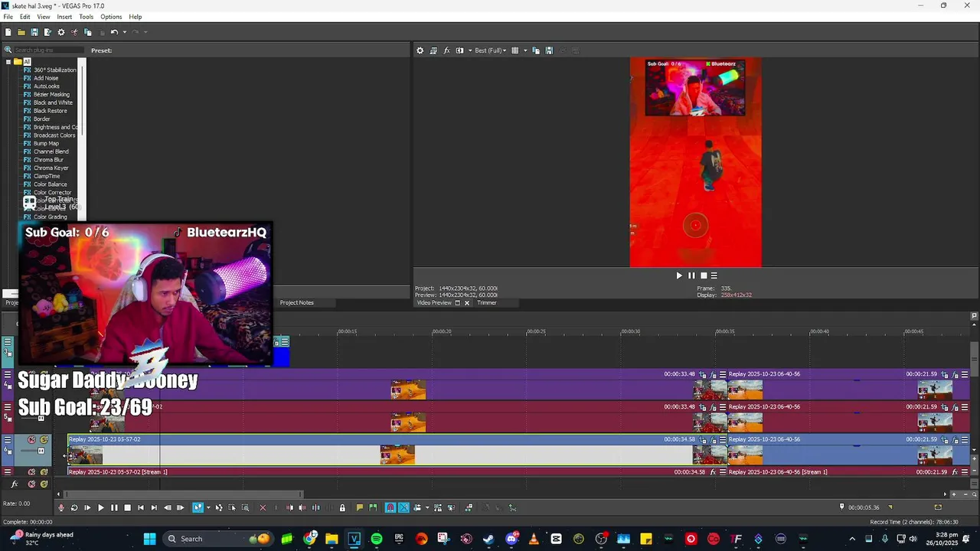This screenshot has width=980, height=551.
Task: Open project Properties gear in main toolbar
Action: point(61,32)
